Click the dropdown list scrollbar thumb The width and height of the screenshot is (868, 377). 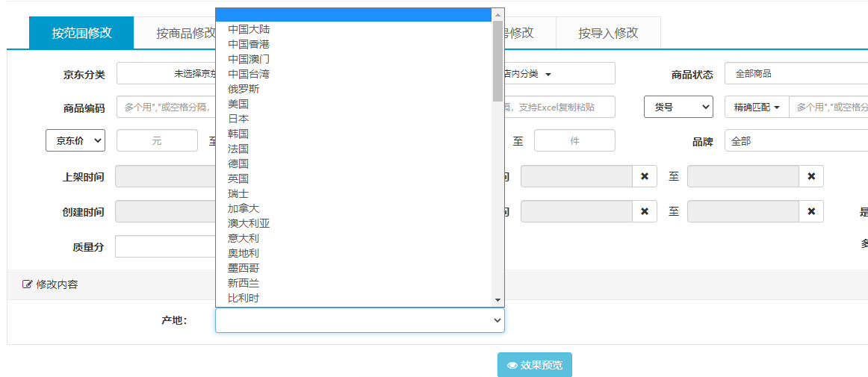[497, 61]
